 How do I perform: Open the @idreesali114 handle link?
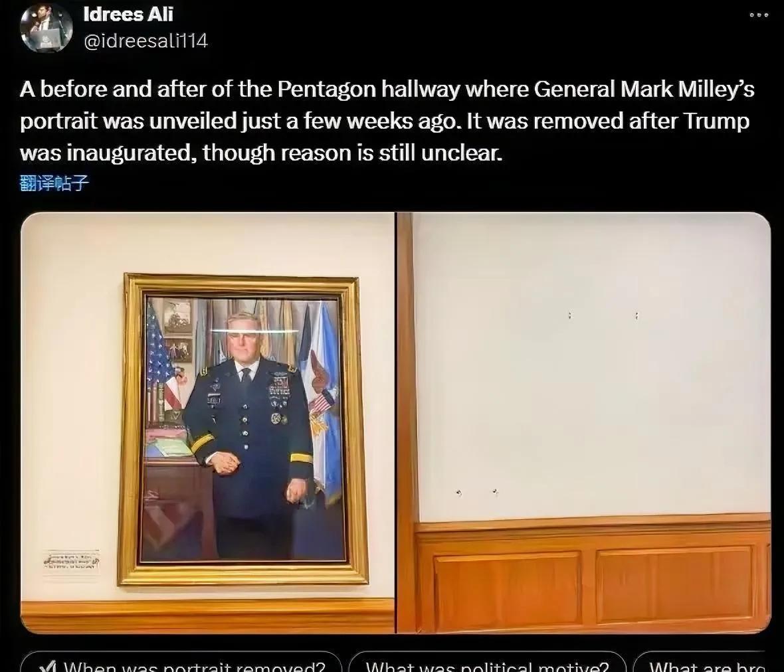coord(146,41)
